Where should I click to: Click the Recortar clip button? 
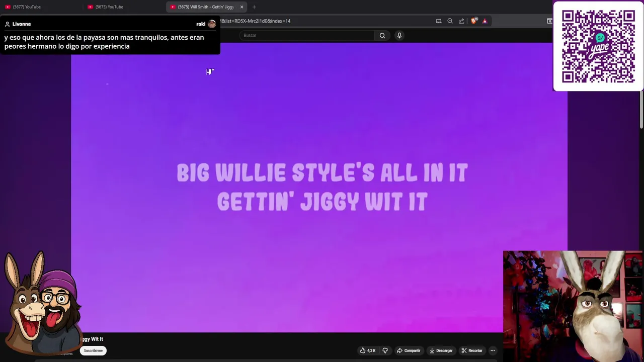coord(472,350)
